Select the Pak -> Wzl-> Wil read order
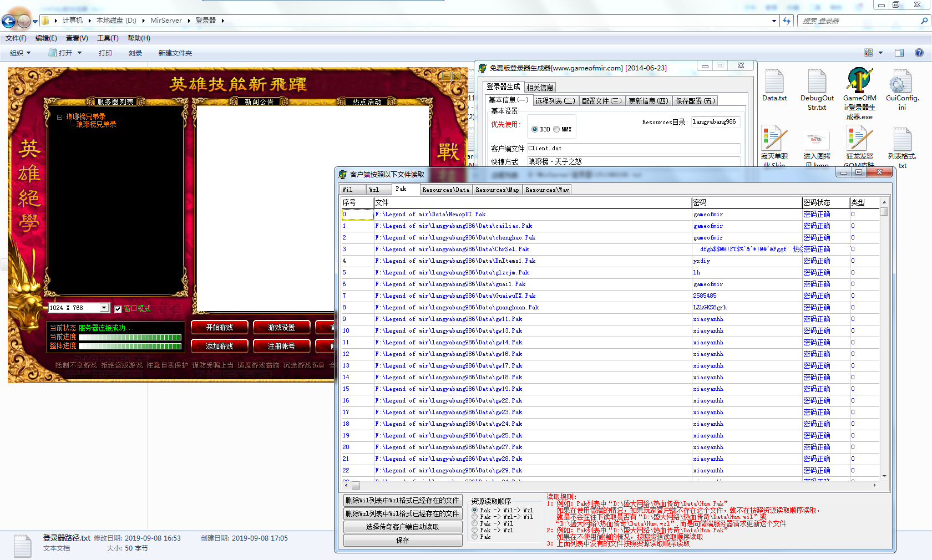 (x=475, y=517)
